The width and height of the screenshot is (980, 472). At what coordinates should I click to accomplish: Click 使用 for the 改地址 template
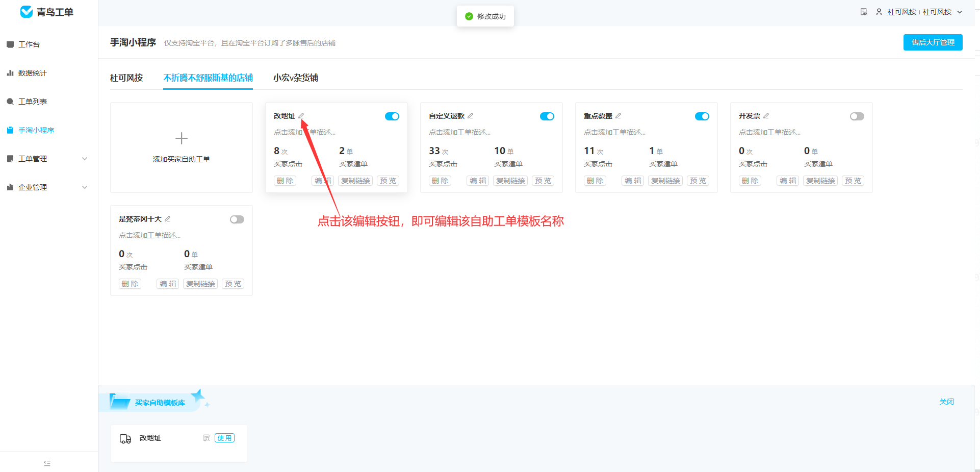224,438
